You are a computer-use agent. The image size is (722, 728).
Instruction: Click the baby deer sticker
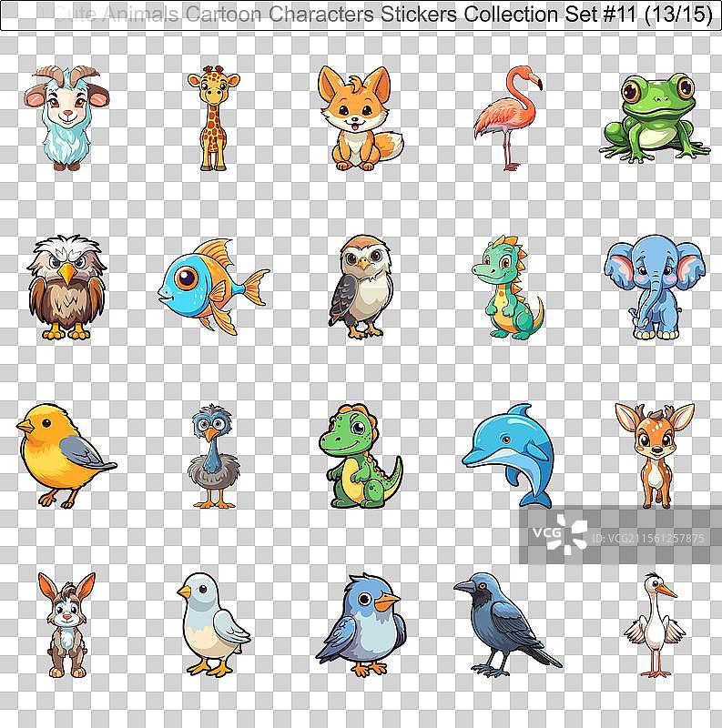(654, 453)
